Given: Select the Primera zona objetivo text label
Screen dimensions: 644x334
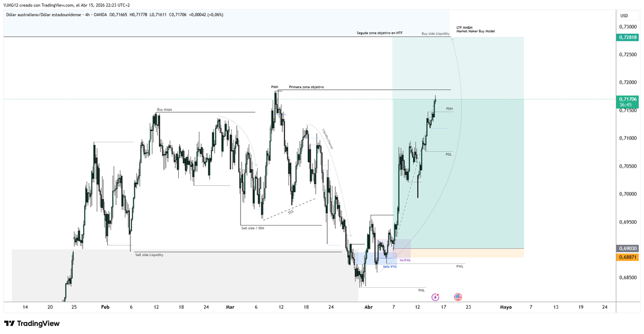Looking at the screenshot, I should [x=306, y=86].
